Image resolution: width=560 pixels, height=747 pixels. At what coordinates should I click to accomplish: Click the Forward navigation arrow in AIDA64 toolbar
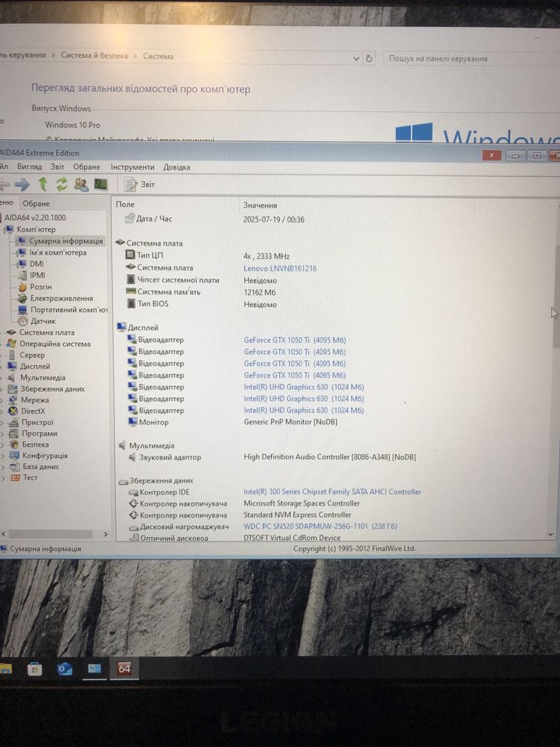pyautogui.click(x=22, y=185)
